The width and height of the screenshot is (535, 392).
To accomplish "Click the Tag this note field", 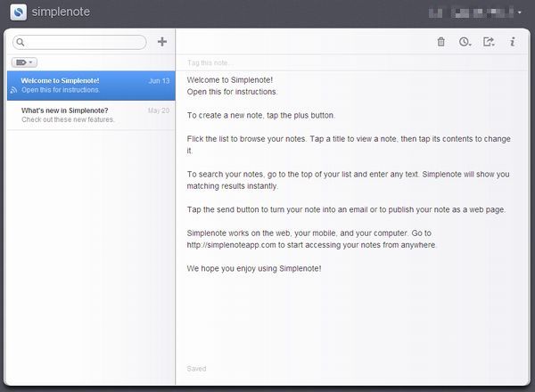I will pyautogui.click(x=351, y=62).
